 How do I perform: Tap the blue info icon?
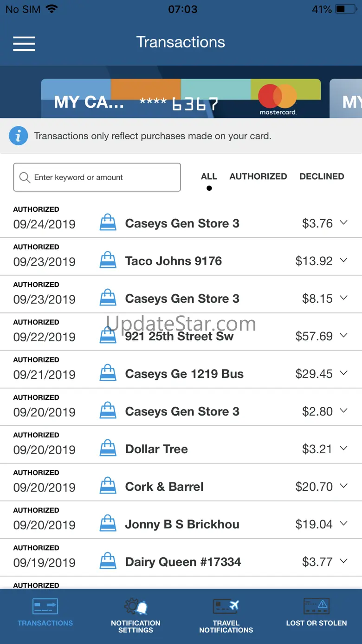coord(19,136)
